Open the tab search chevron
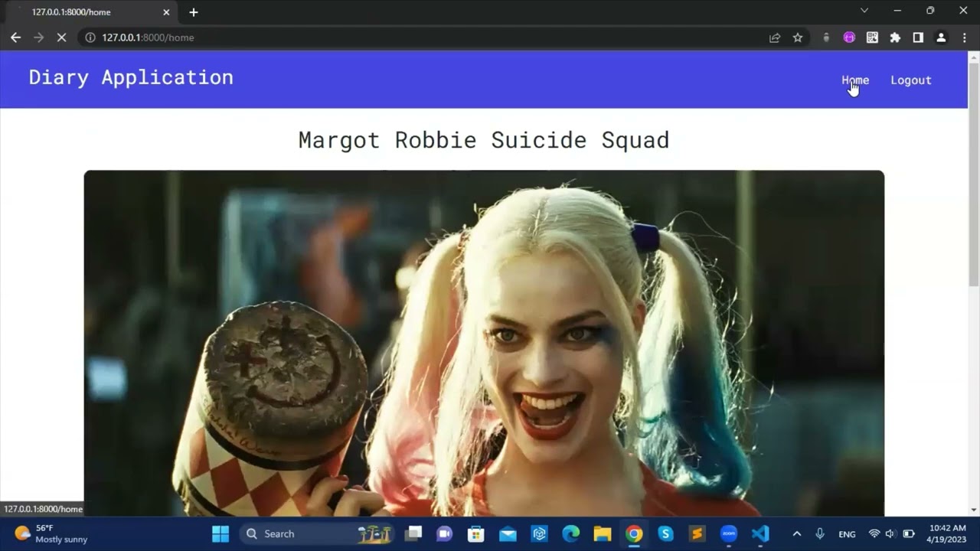Image resolution: width=980 pixels, height=551 pixels. [x=864, y=11]
